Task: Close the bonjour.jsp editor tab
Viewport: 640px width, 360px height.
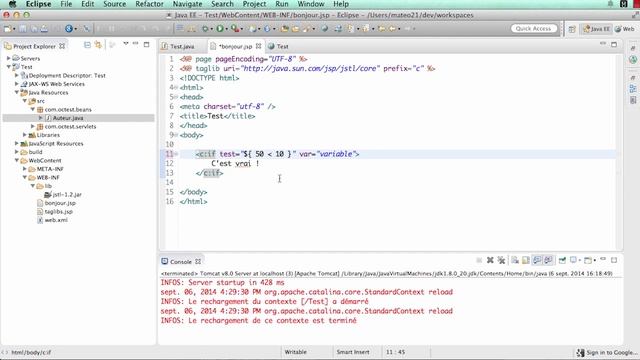Action: click(x=258, y=46)
